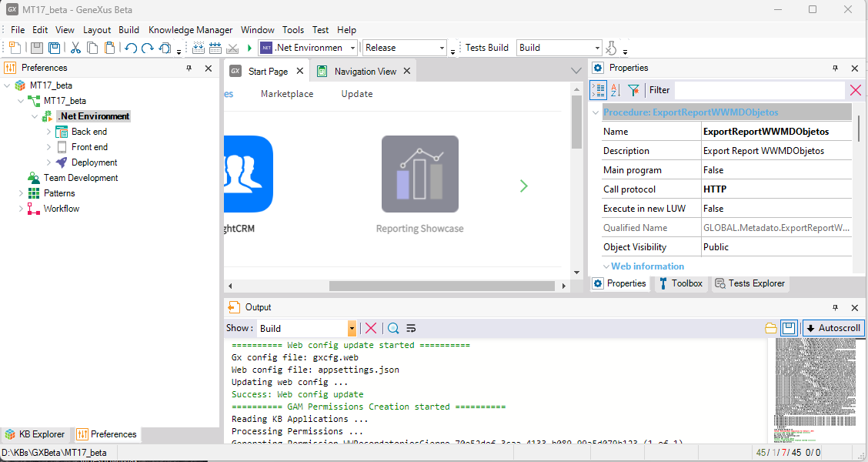The height and width of the screenshot is (462, 868).
Task: Open the Back end tree item
Action: pos(89,132)
